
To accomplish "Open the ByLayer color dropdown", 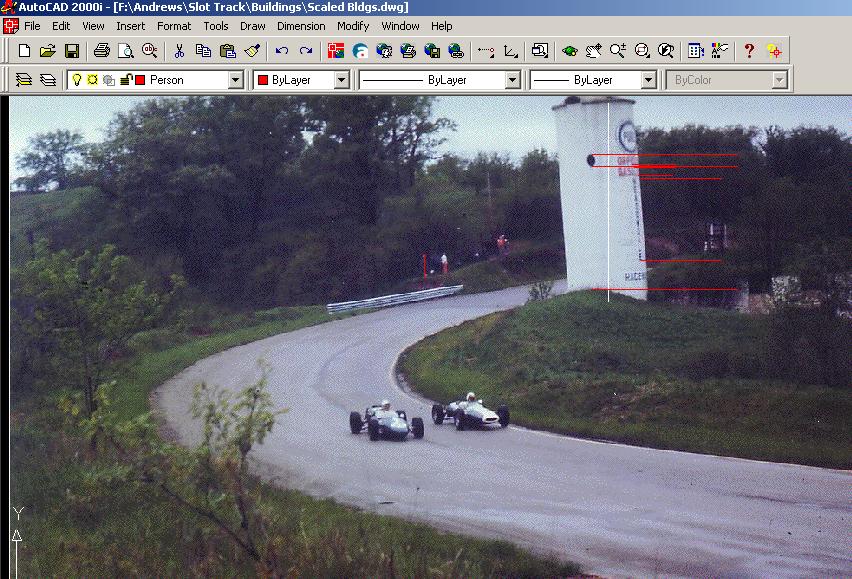I will 341,80.
